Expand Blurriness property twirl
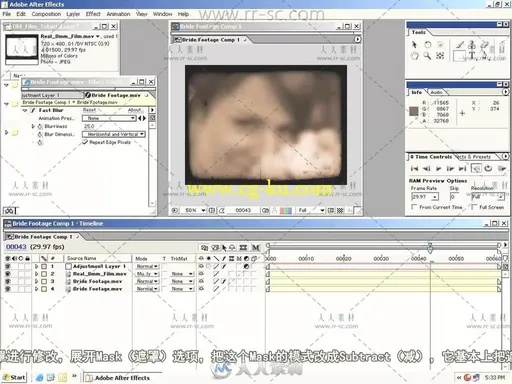 pos(33,126)
